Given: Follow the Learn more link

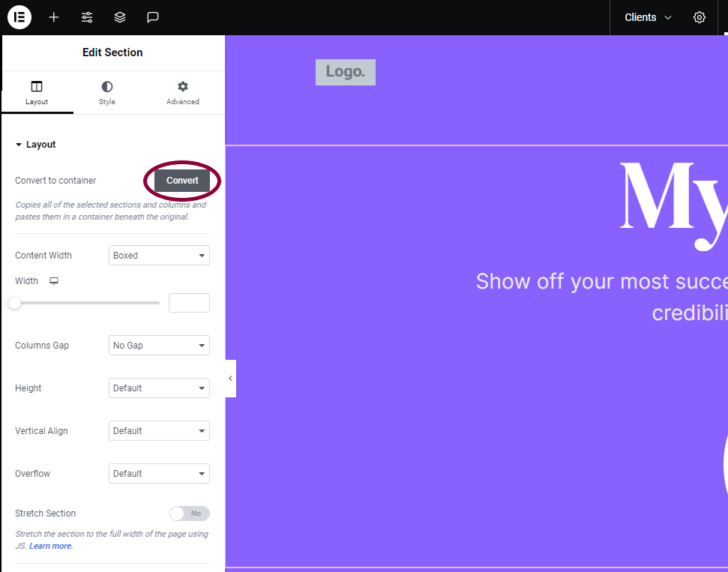Looking at the screenshot, I should [51, 546].
